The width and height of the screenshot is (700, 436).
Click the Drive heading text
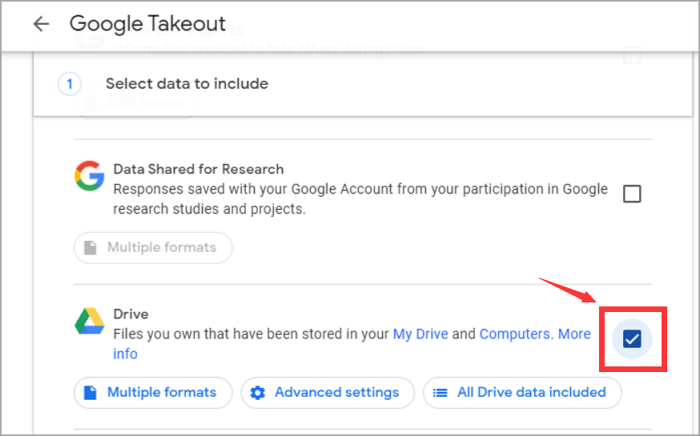tap(130, 314)
